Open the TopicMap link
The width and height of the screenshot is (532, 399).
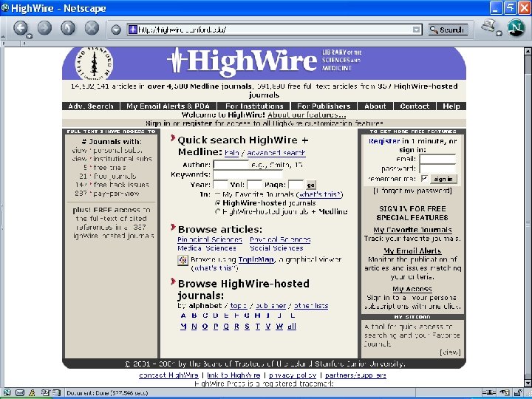point(256,259)
